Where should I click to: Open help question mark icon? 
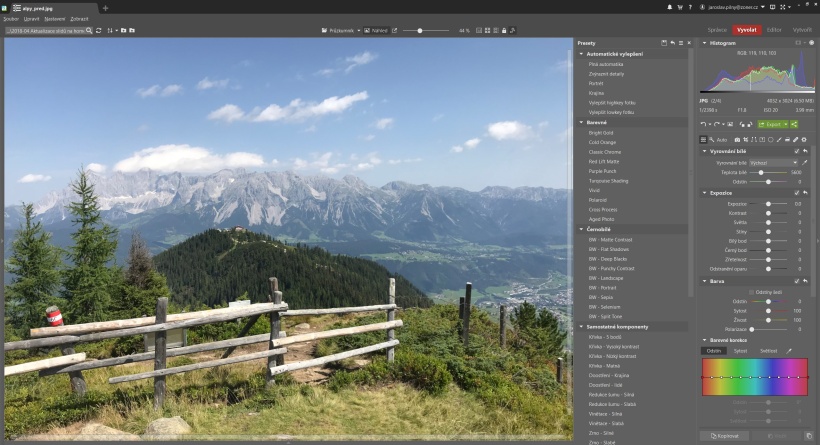point(690,7)
